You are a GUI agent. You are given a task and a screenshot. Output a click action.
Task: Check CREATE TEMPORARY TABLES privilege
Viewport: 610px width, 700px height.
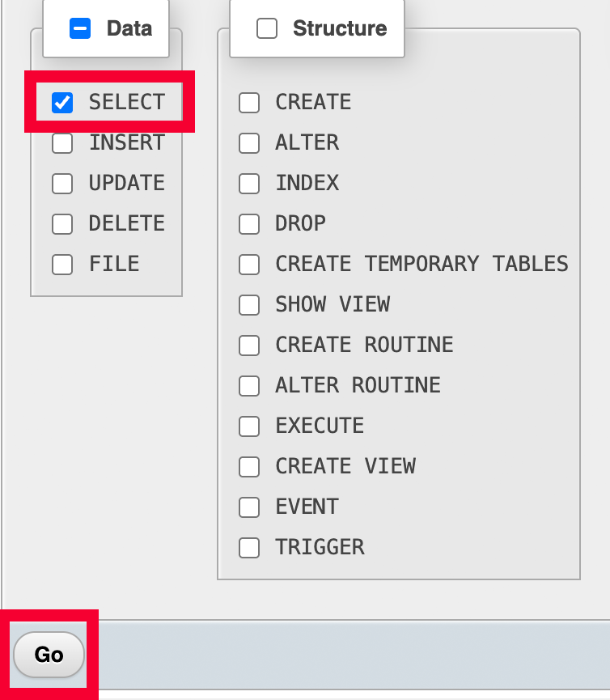coord(249,265)
